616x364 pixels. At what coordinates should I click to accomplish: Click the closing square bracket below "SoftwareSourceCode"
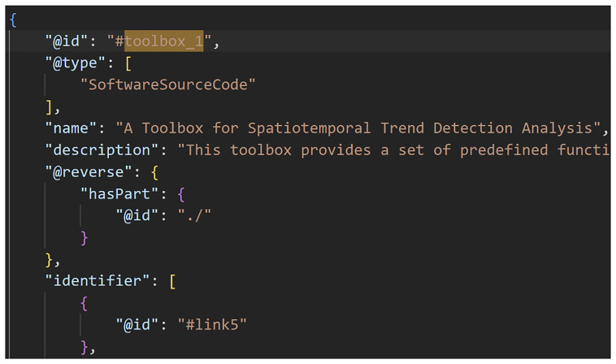pyautogui.click(x=49, y=106)
